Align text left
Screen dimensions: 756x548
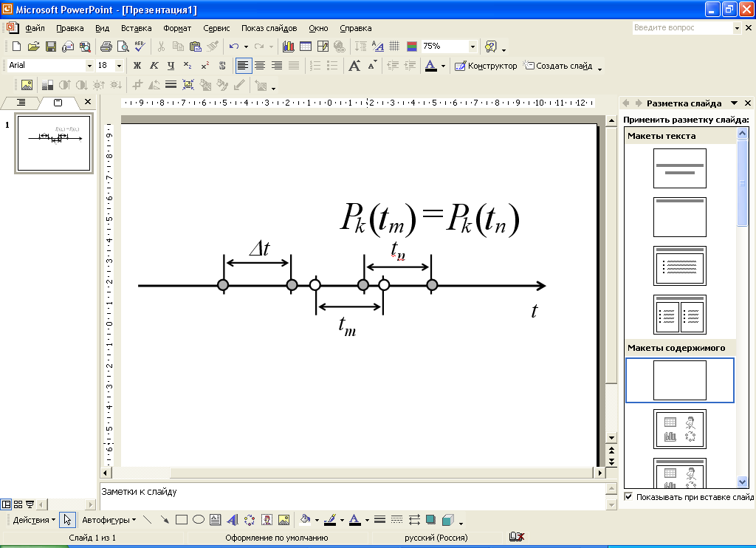[x=243, y=66]
